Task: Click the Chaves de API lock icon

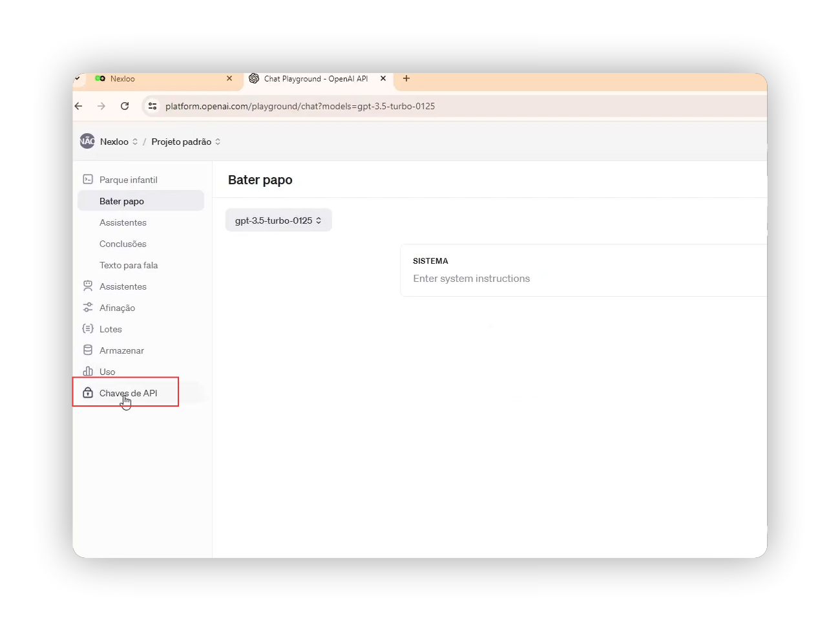Action: click(x=88, y=392)
